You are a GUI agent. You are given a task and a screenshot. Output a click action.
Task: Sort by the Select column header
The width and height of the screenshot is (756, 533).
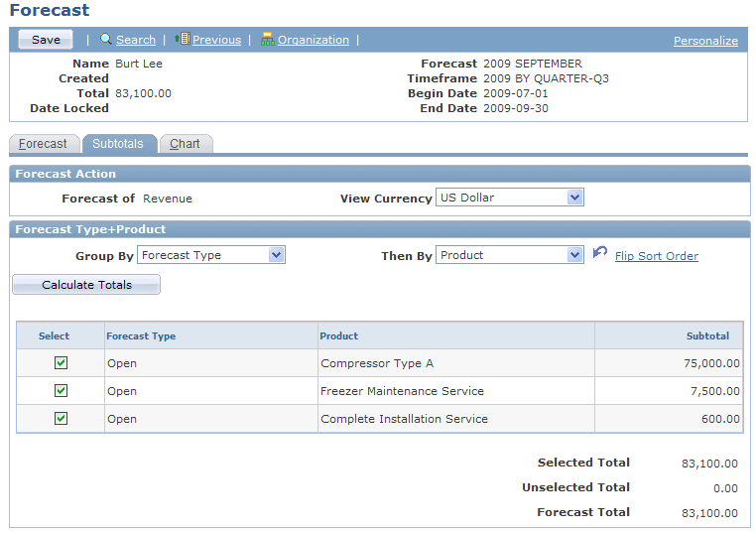click(54, 335)
